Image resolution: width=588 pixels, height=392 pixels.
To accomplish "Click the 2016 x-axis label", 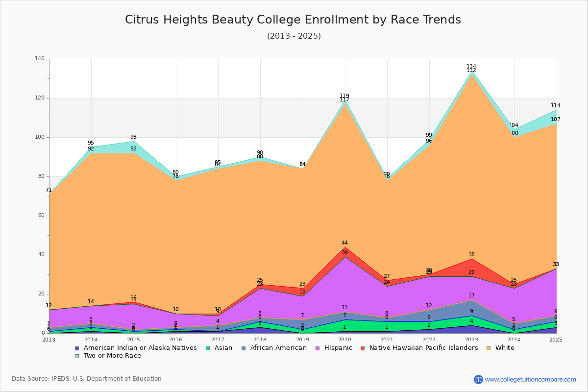I will click(x=176, y=339).
